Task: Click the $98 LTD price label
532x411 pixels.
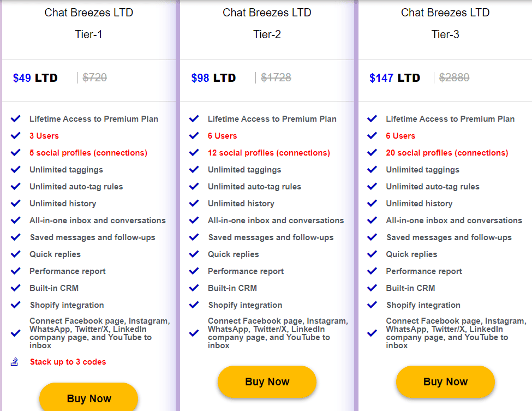Action: pyautogui.click(x=214, y=78)
